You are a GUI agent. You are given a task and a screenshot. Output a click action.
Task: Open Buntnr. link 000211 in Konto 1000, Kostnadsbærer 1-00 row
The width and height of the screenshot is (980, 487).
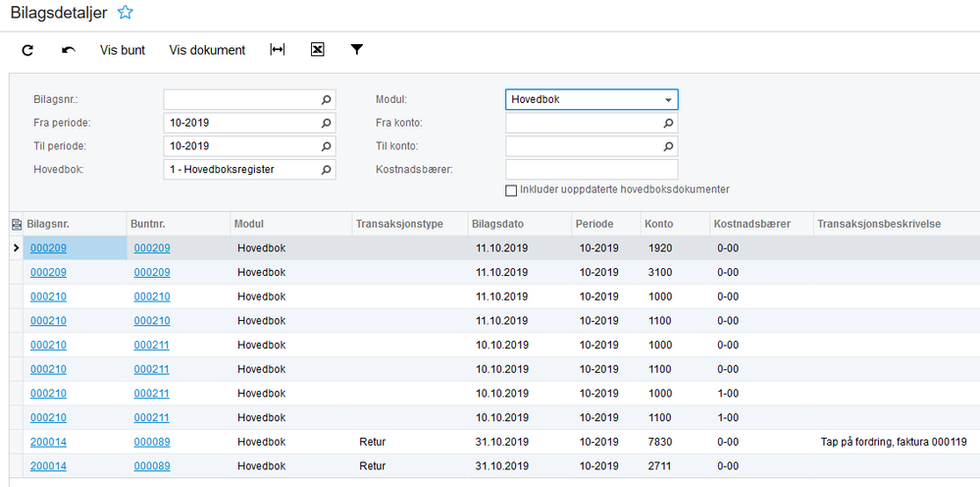coord(152,394)
